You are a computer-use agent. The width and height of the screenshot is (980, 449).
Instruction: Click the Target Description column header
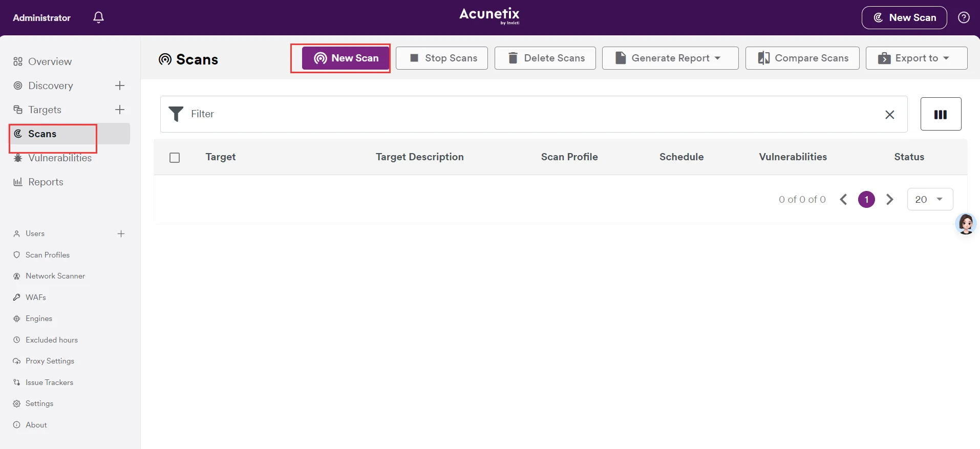pyautogui.click(x=420, y=157)
